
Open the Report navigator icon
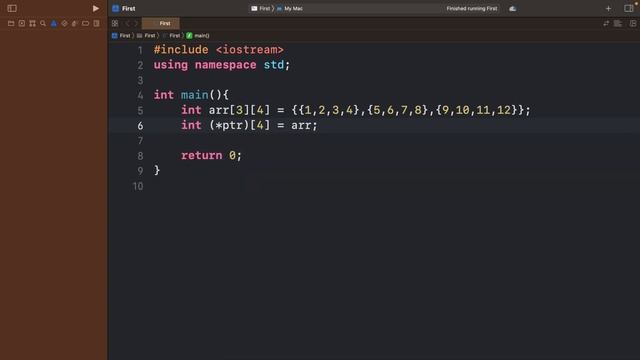click(x=96, y=24)
